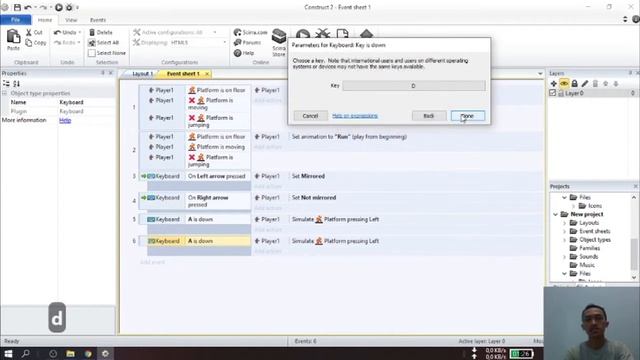This screenshot has width=640, height=360.
Task: Click the Debug layout icon in title bar
Action: pyautogui.click(x=69, y=7)
